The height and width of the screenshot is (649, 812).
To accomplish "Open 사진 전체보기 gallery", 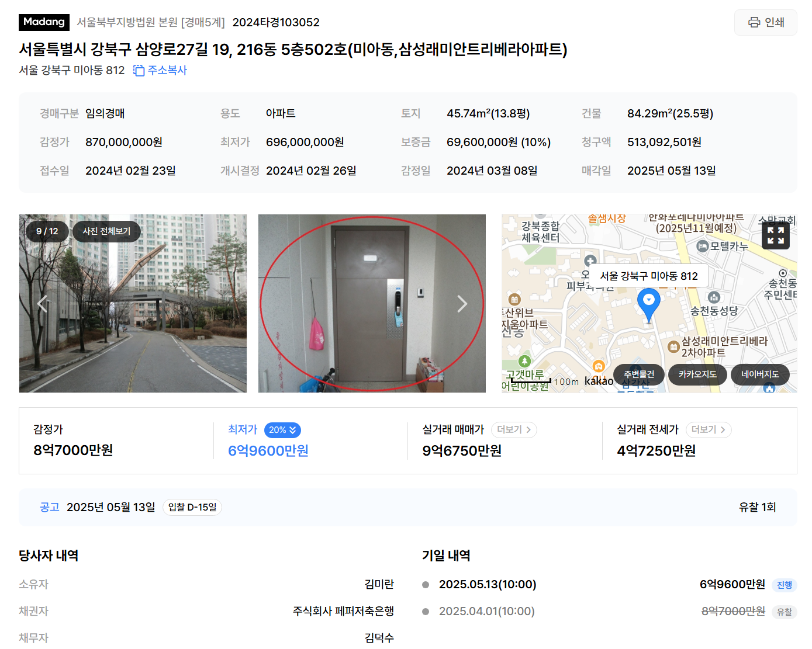I will [x=106, y=231].
